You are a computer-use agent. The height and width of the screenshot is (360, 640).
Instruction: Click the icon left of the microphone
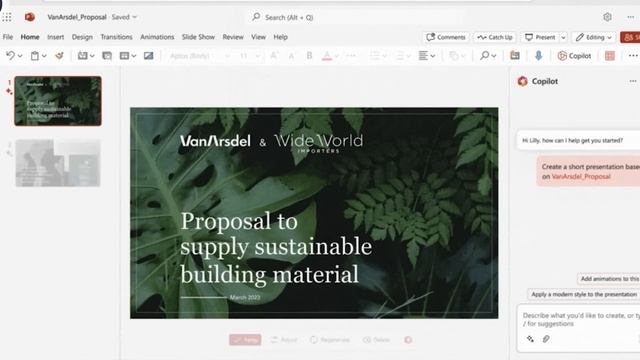tap(515, 56)
